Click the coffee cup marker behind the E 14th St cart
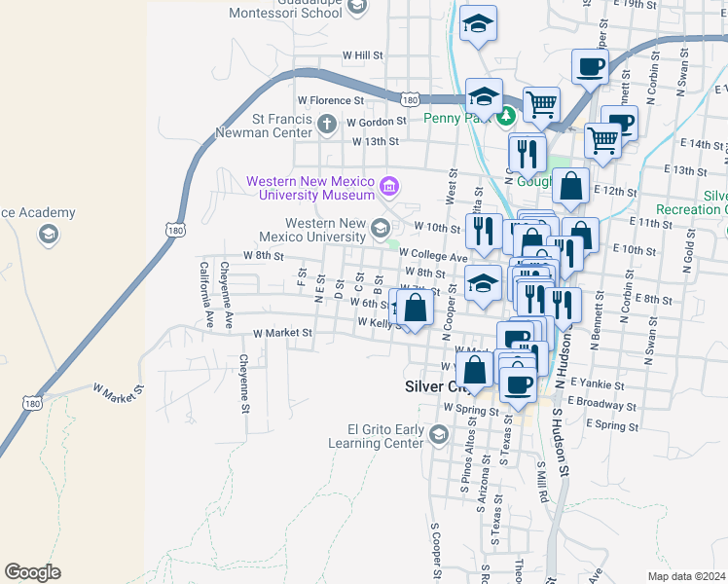 click(x=625, y=121)
